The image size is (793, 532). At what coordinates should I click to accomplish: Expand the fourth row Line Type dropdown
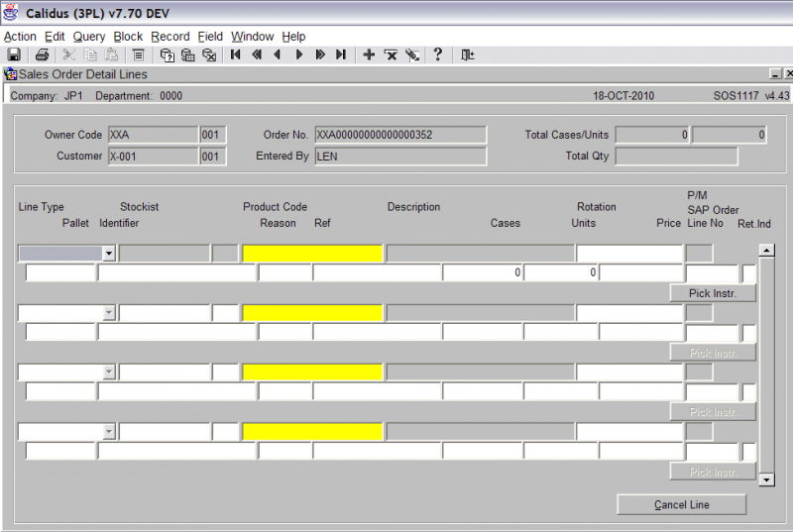(109, 432)
